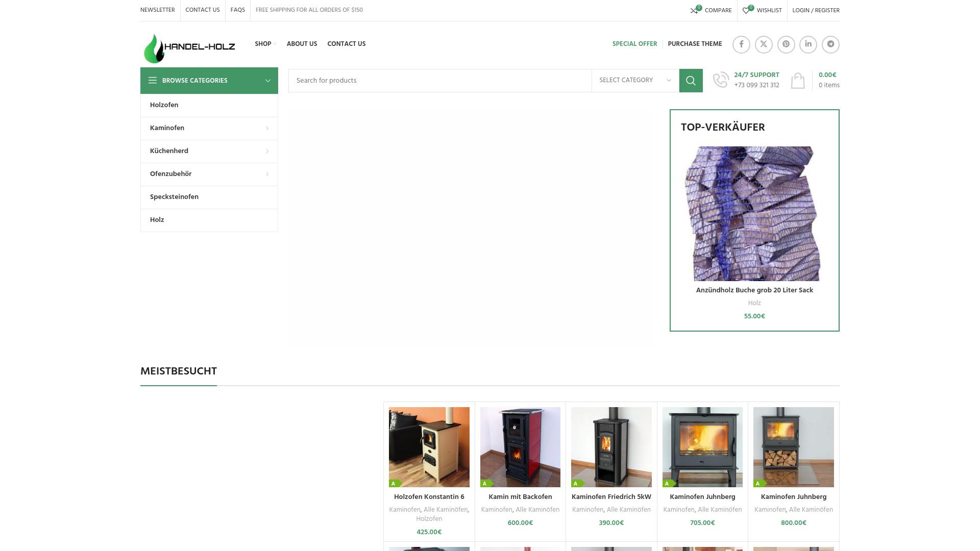
Task: Open the 705.00€ Kaminofen Juhnberg image
Action: [702, 447]
